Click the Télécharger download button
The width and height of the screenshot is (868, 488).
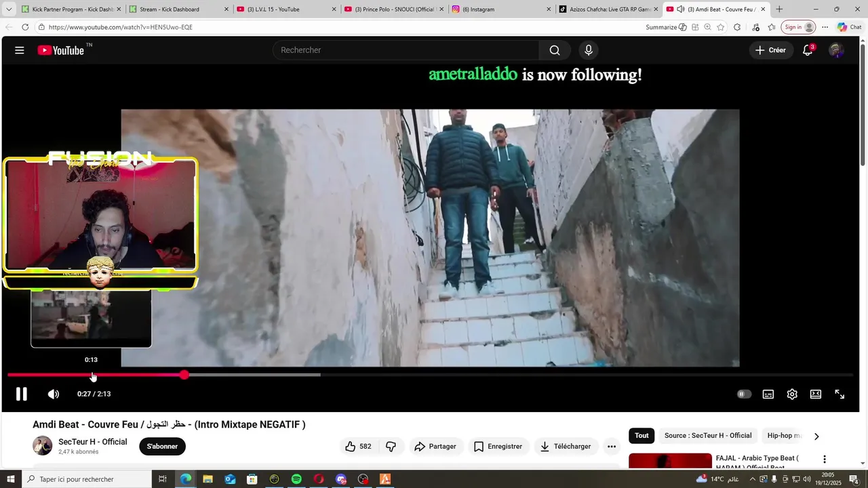point(566,447)
